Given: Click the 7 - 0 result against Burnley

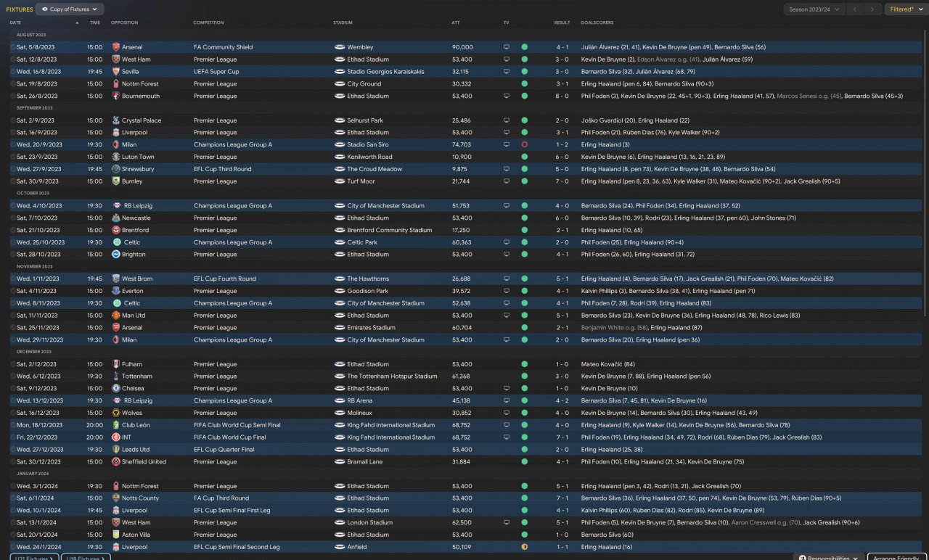Looking at the screenshot, I should [x=562, y=181].
